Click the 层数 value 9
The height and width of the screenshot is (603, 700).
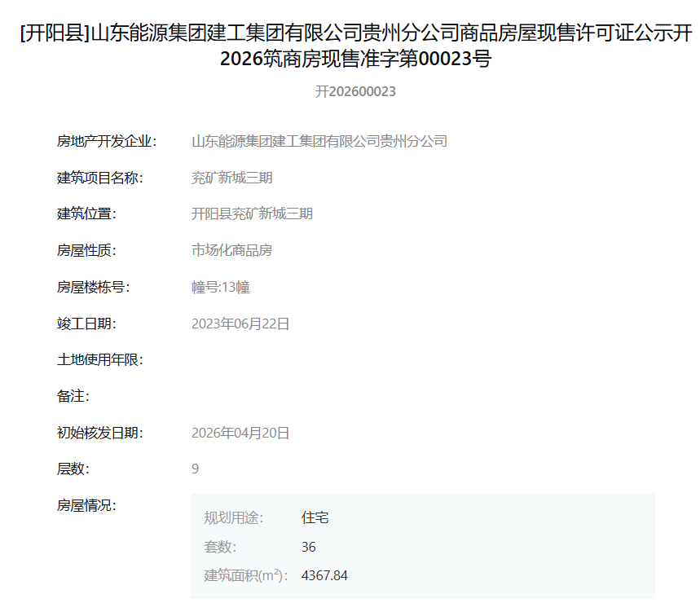(x=195, y=469)
